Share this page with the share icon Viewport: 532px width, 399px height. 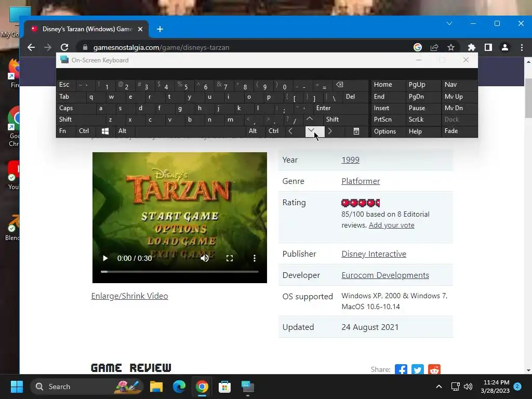point(434,47)
